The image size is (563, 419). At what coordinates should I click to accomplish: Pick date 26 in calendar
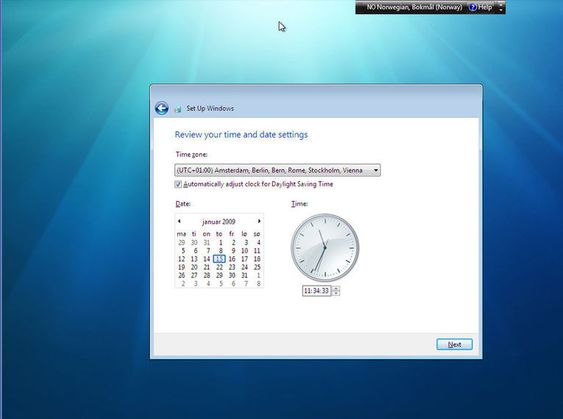[x=182, y=275]
